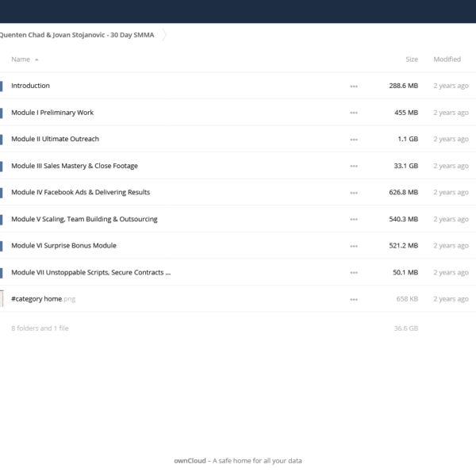Open the Introduction row's three-dot actions menu
Screen dimensions: 476x476
[x=354, y=86]
